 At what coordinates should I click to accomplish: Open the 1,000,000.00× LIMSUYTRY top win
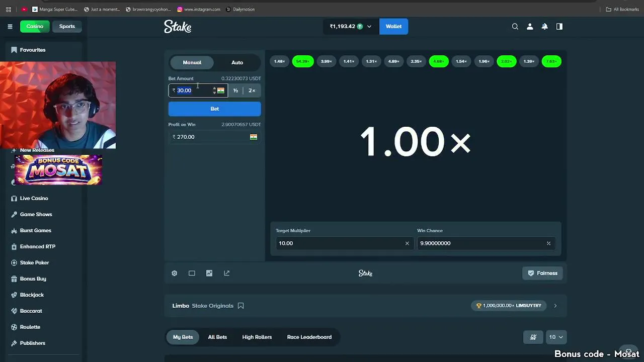point(509,306)
